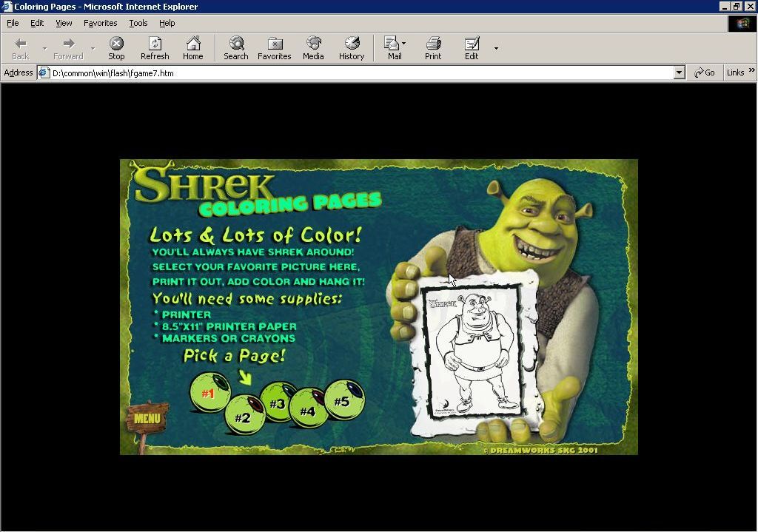Select coloring page #5
Image resolution: width=758 pixels, height=532 pixels.
coord(343,400)
